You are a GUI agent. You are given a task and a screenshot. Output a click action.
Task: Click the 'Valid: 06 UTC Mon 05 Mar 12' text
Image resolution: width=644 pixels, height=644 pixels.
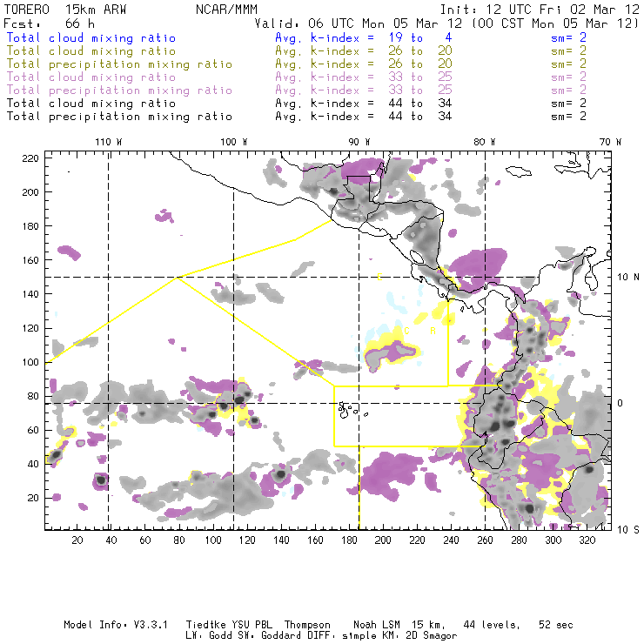point(359,23)
